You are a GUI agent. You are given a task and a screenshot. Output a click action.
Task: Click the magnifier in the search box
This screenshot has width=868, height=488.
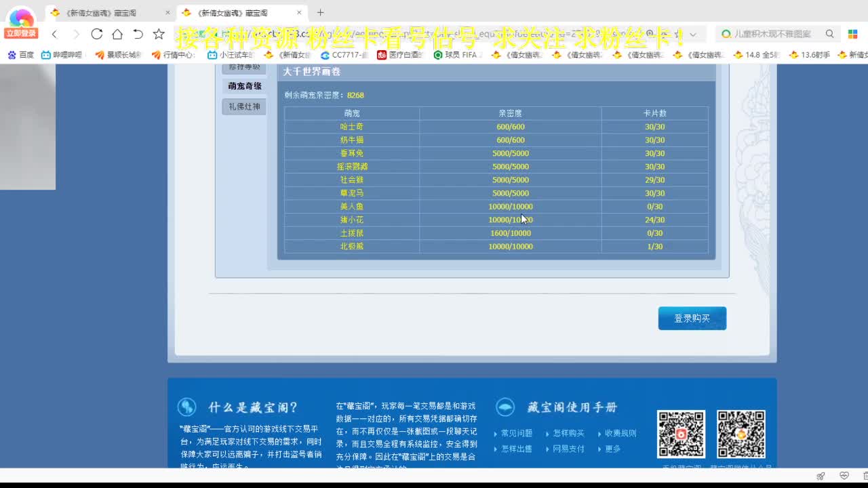830,33
